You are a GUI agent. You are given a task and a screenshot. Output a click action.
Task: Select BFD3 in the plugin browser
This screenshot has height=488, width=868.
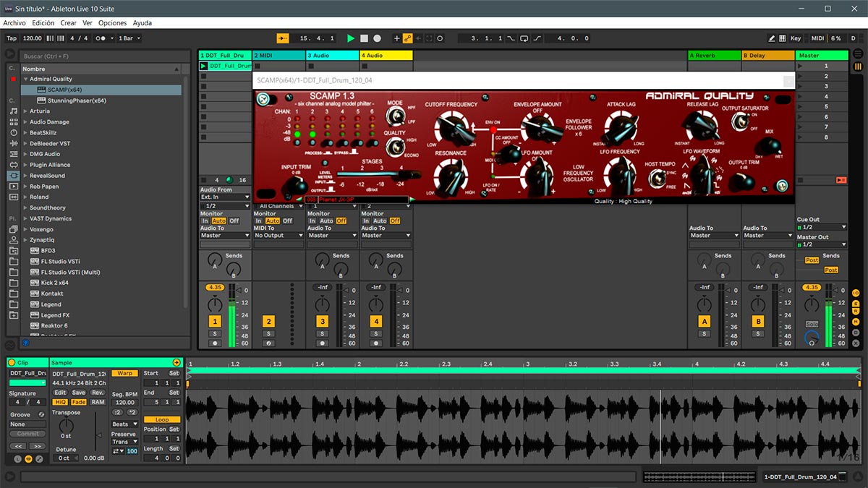coord(48,251)
